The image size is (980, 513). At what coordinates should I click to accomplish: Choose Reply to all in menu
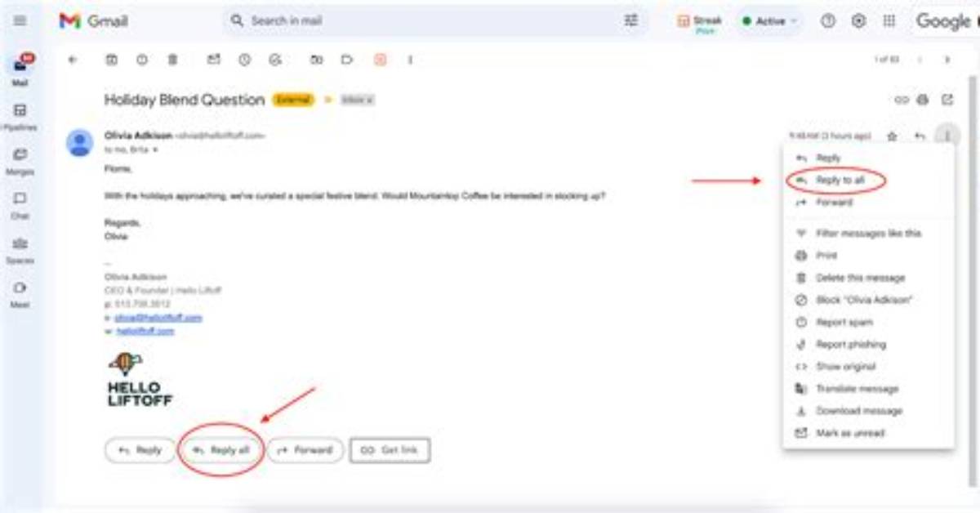coord(867,181)
